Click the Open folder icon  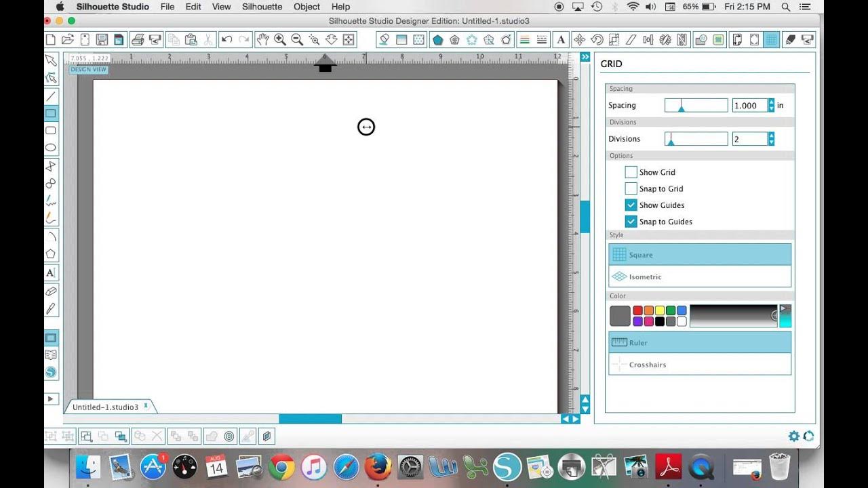click(67, 40)
